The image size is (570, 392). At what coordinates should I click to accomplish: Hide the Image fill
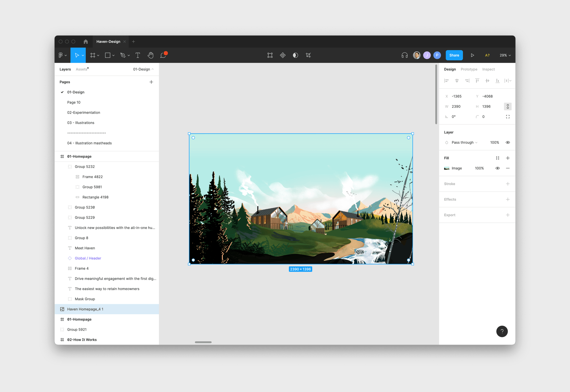point(497,168)
